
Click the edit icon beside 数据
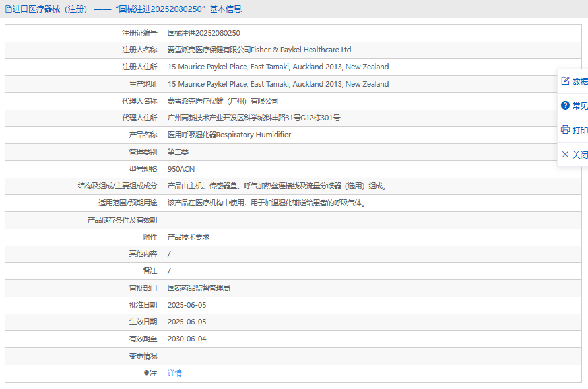pos(565,81)
